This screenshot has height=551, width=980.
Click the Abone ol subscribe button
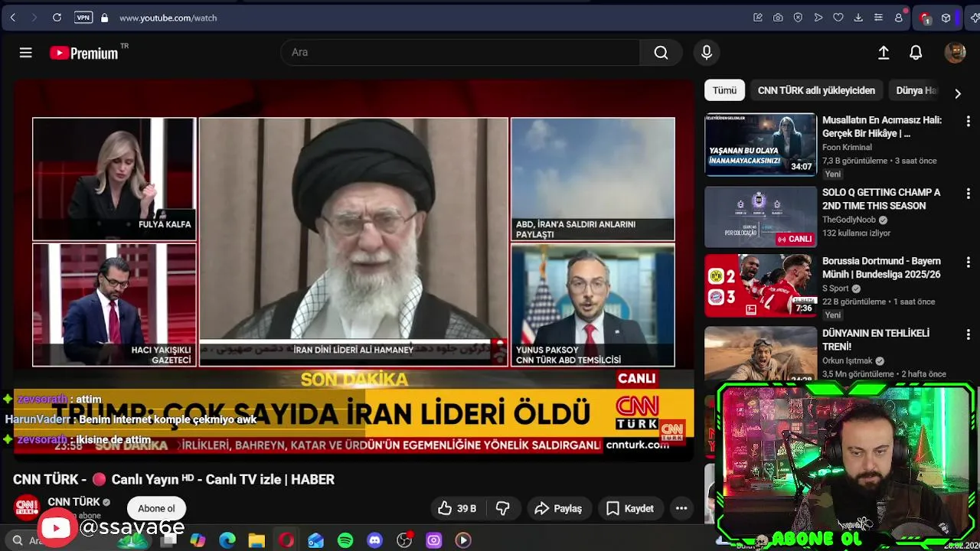coord(156,508)
